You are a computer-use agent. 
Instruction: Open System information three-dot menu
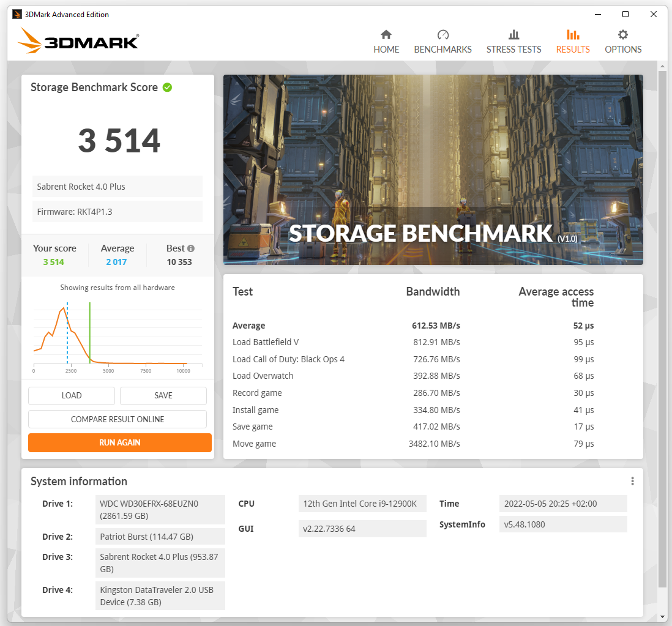633,481
